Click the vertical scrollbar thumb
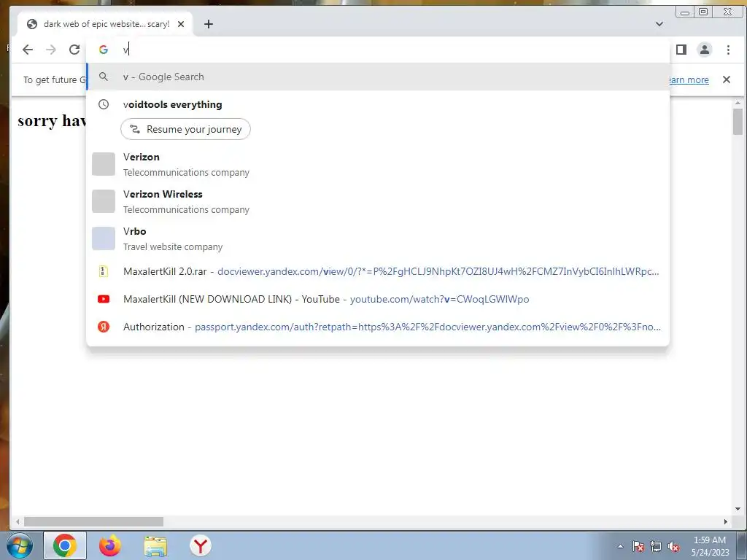The height and width of the screenshot is (560, 747). pos(738,122)
